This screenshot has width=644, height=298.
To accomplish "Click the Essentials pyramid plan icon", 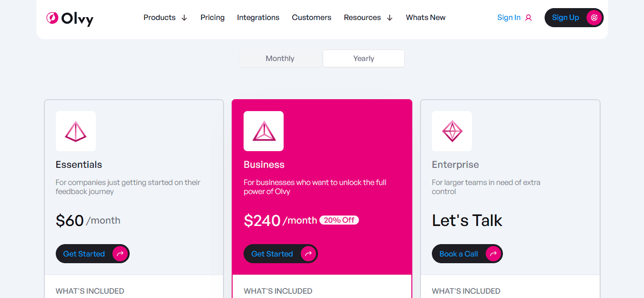I will click(x=76, y=131).
